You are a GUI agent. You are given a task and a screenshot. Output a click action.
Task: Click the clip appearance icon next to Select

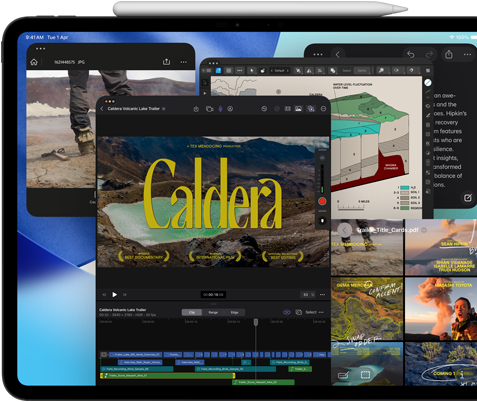pyautogui.click(x=299, y=312)
